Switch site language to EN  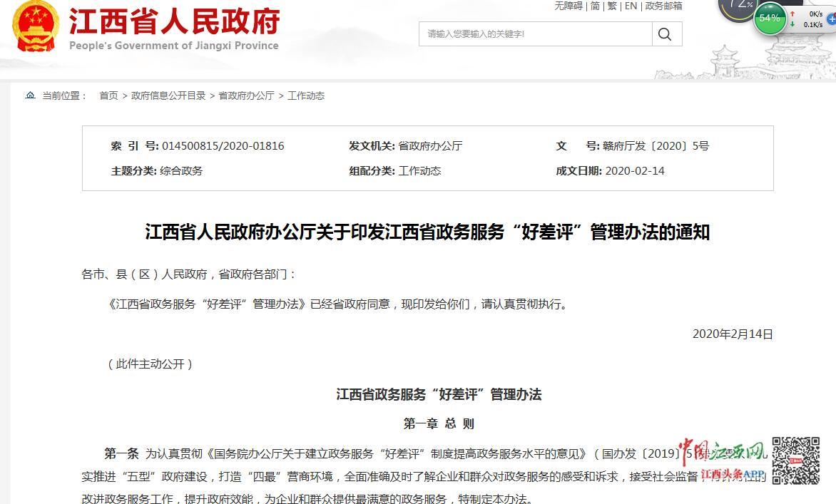pyautogui.click(x=631, y=6)
